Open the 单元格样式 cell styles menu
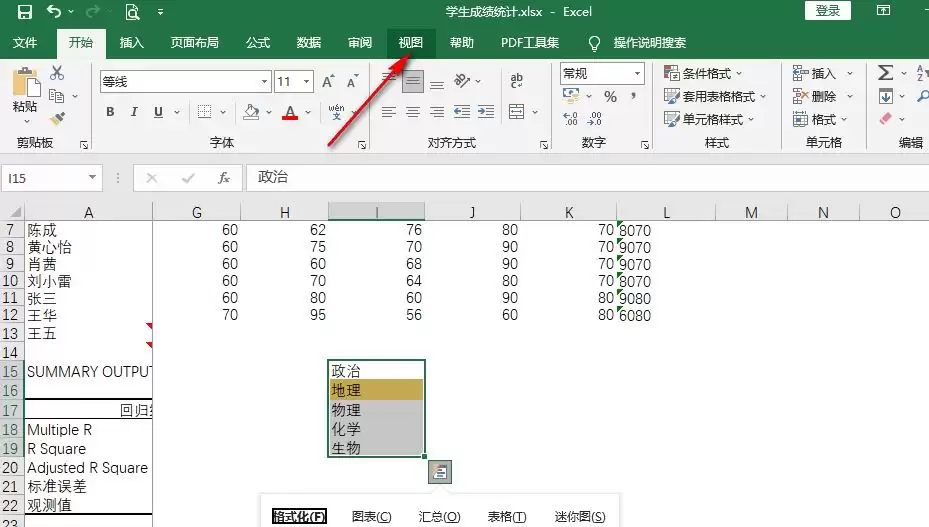 click(x=709, y=119)
